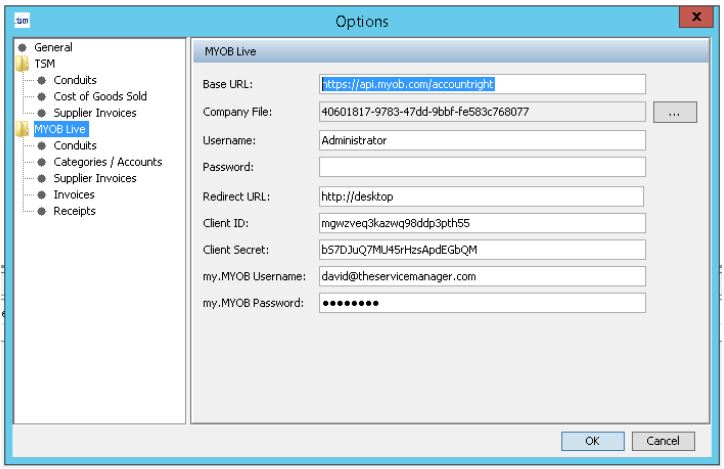Select Categories / Accounts item
The width and height of the screenshot is (724, 469).
pos(107,162)
